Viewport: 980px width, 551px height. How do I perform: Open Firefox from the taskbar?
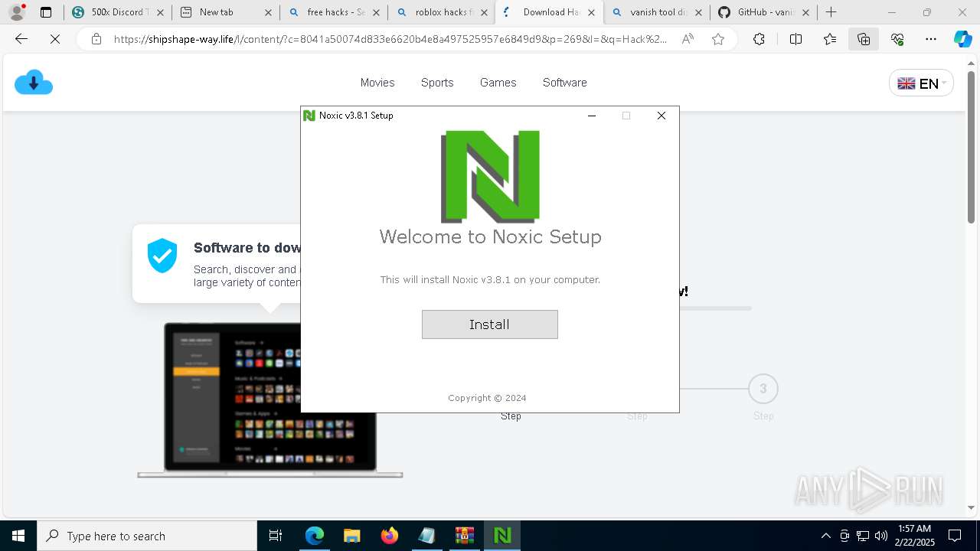[x=389, y=536]
